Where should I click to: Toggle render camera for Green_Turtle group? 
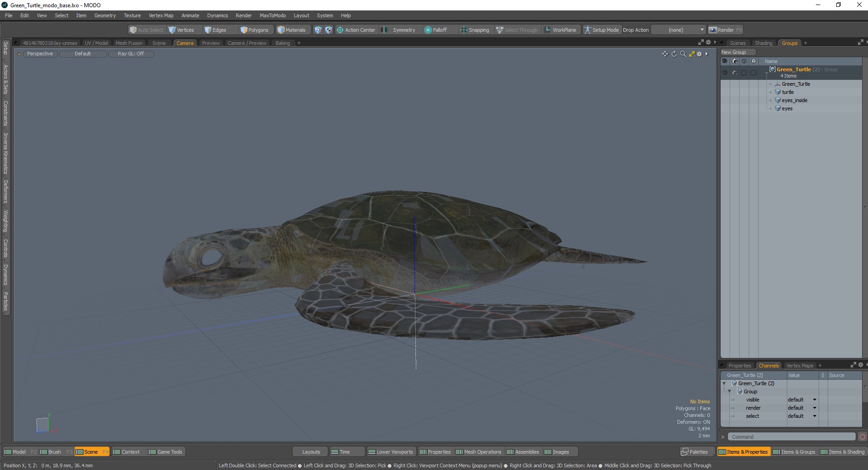click(x=735, y=73)
